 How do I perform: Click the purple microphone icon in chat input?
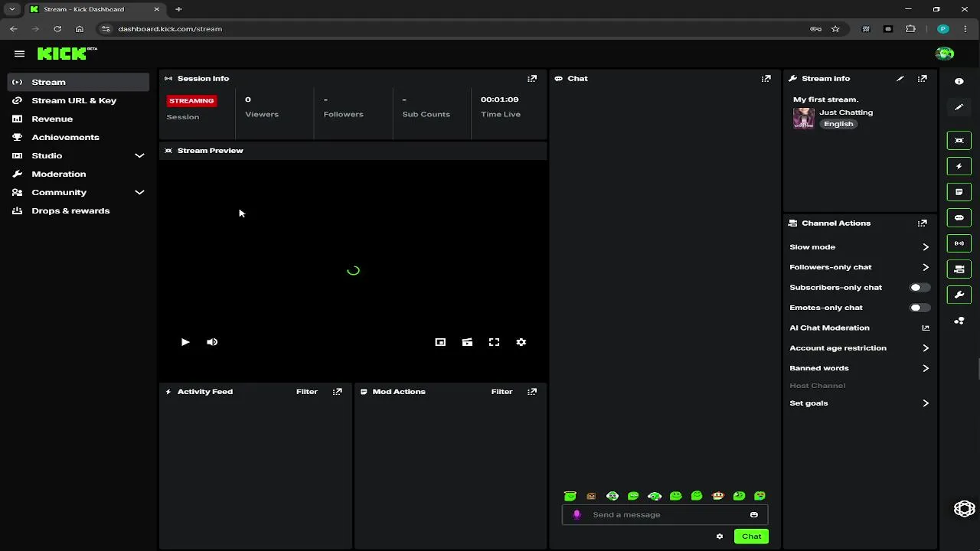[x=577, y=514]
